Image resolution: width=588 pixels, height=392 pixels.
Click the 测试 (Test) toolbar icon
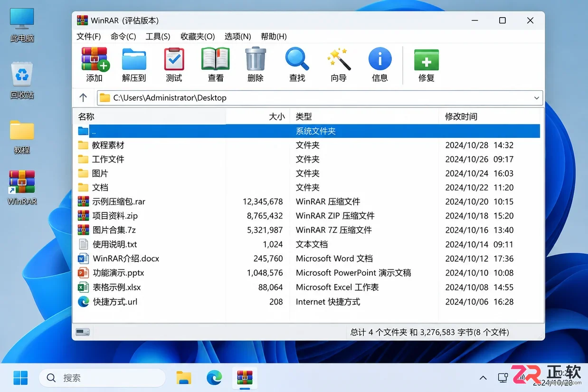[174, 59]
